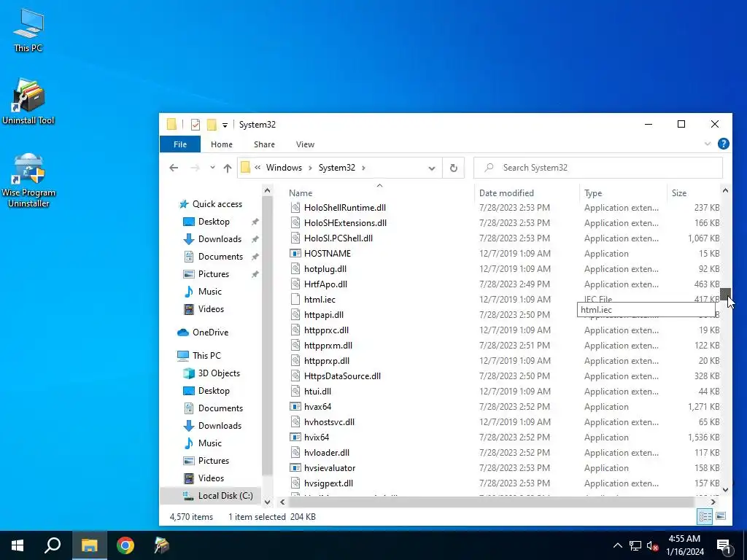Show hidden system tray icons
Image resolution: width=747 pixels, height=560 pixels.
coord(617,545)
